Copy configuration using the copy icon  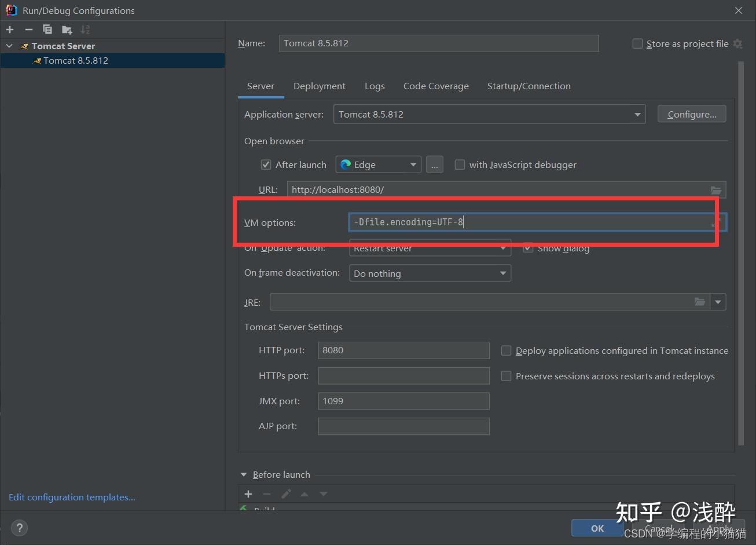pyautogui.click(x=47, y=30)
